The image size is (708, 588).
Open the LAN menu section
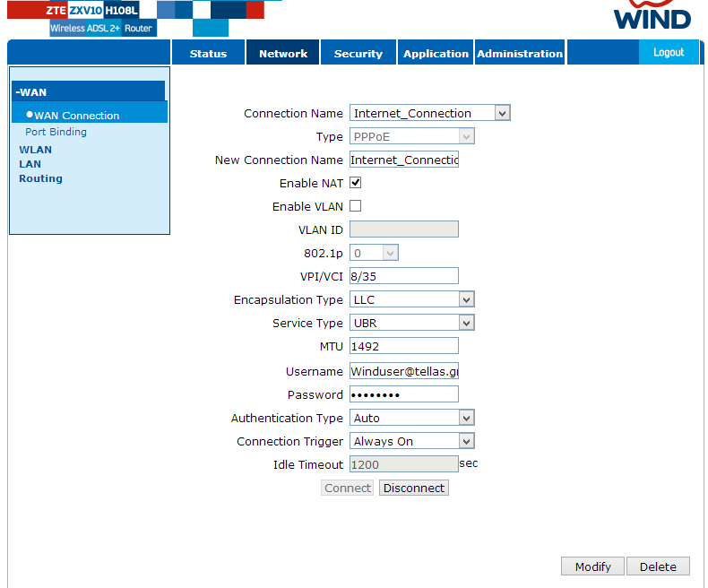click(x=30, y=164)
